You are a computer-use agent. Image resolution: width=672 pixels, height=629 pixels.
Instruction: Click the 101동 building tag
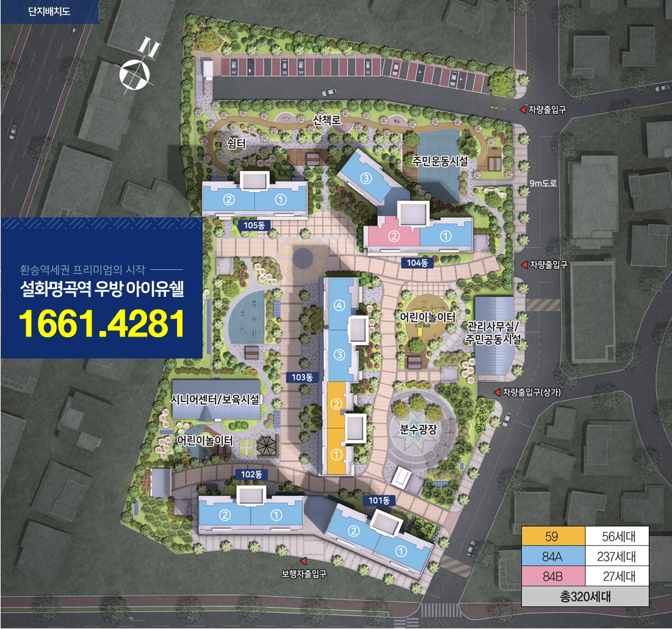click(379, 500)
